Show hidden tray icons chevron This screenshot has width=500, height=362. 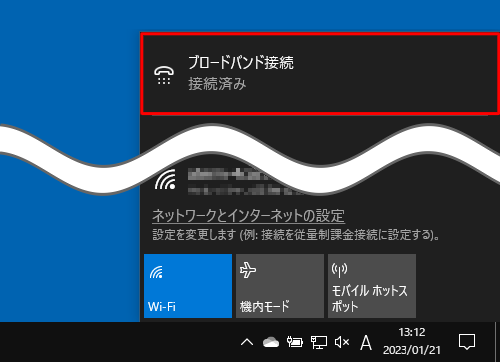pyautogui.click(x=247, y=342)
